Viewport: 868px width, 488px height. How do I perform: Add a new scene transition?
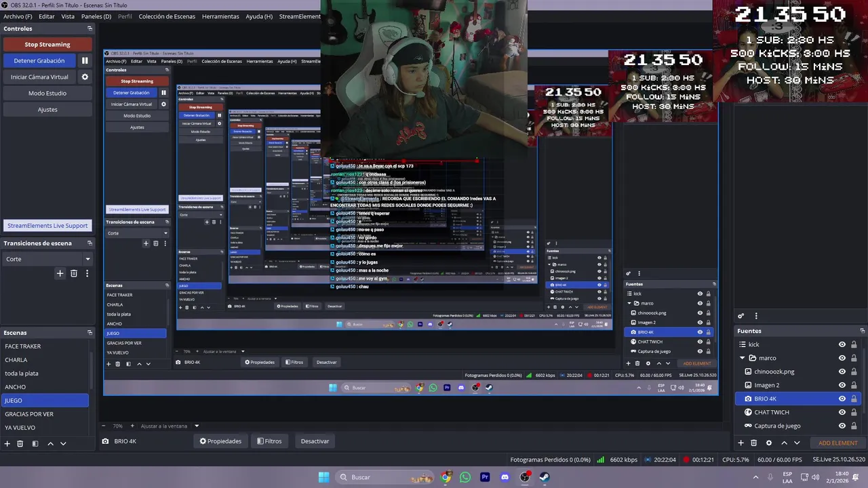click(x=60, y=273)
